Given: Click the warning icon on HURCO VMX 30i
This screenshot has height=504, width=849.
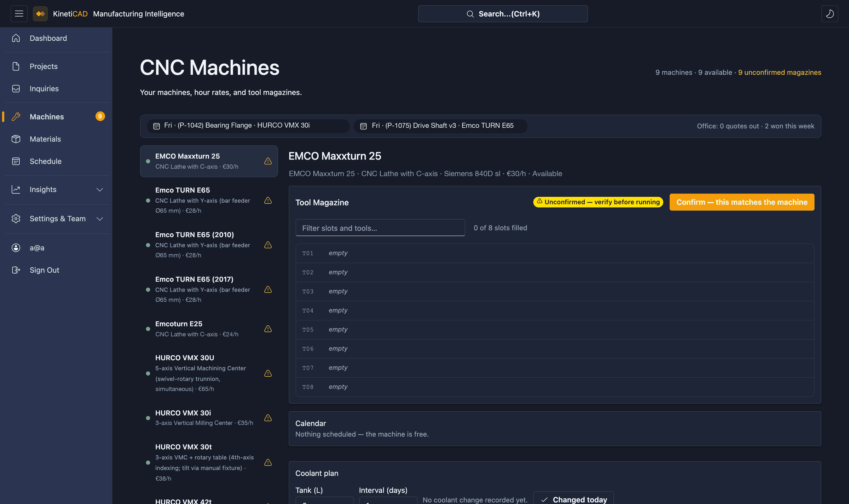Looking at the screenshot, I should (x=268, y=418).
